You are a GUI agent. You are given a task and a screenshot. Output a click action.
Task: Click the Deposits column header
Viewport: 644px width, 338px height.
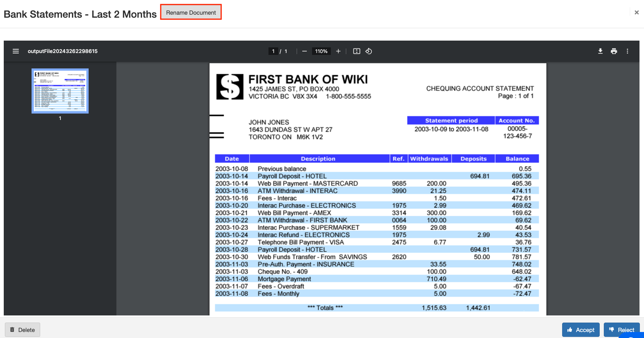[x=474, y=159]
